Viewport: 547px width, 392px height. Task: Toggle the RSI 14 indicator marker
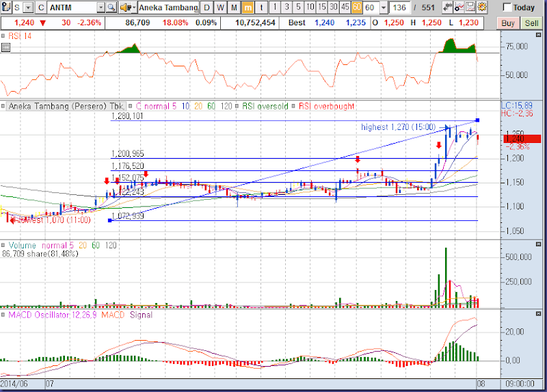pos(3,36)
